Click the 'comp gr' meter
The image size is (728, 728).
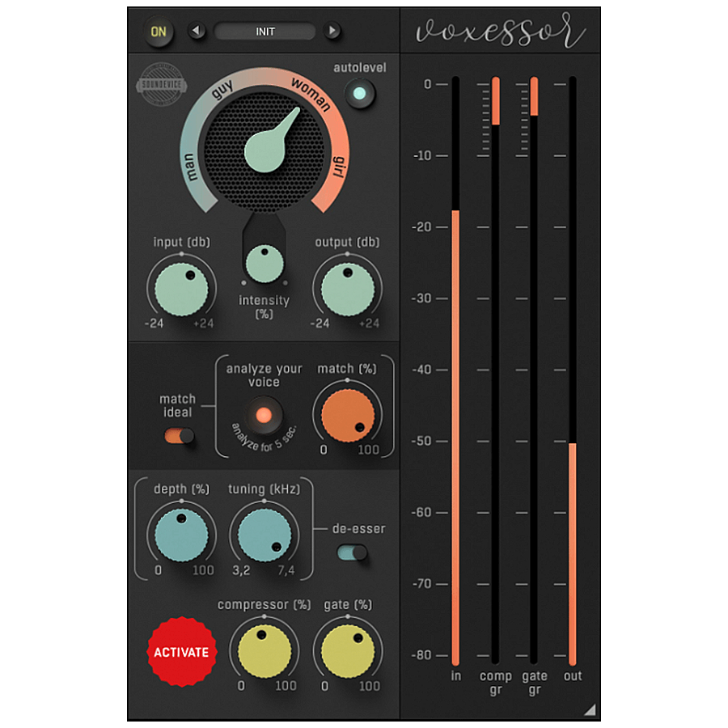(495, 370)
